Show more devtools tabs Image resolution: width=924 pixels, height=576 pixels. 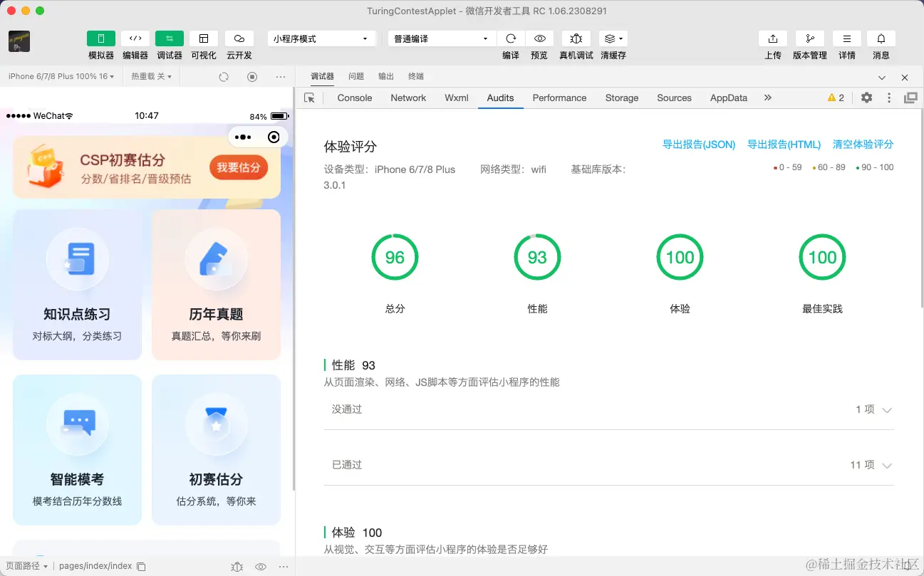(767, 98)
